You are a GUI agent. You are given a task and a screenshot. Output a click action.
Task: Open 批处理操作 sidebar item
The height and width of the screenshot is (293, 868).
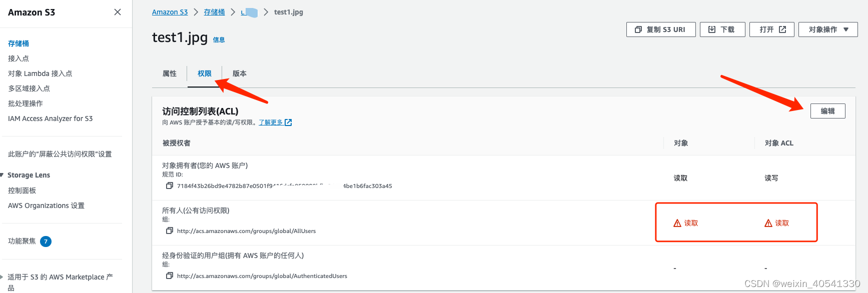(x=26, y=103)
